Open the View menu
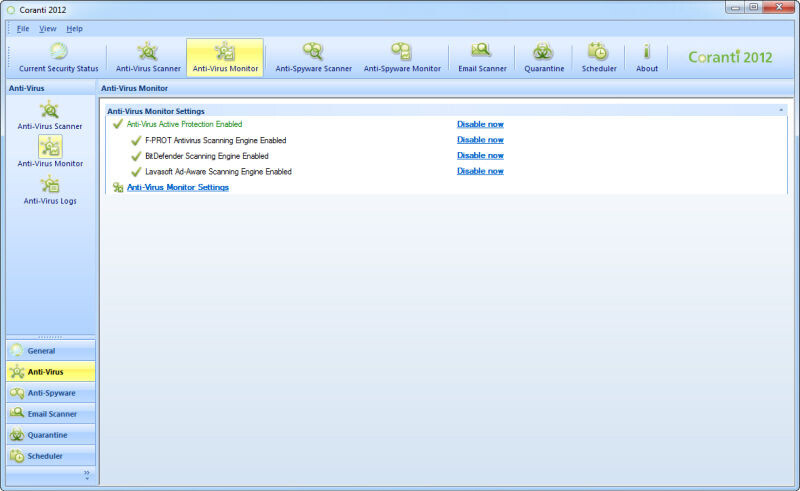This screenshot has height=491, width=800. [x=47, y=29]
